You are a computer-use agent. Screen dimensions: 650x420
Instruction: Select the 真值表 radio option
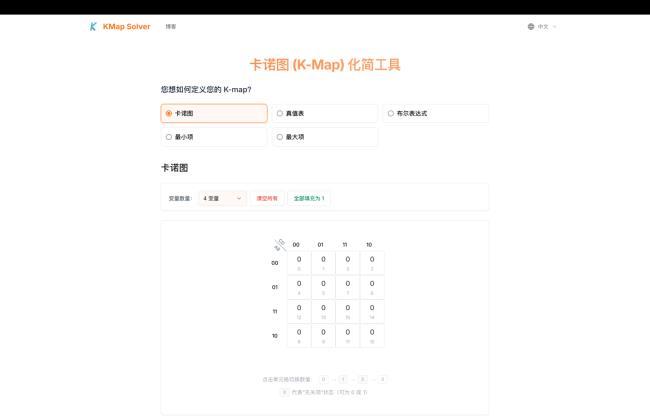pos(325,113)
